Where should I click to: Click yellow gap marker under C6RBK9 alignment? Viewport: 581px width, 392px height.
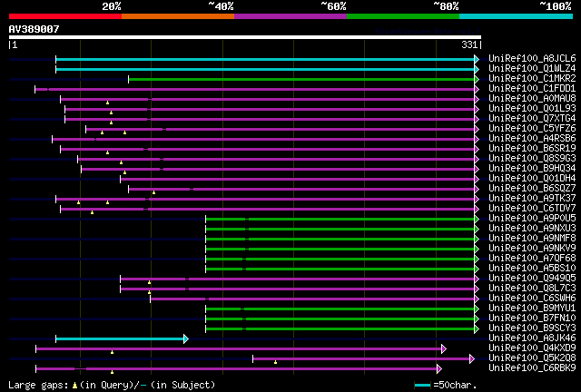(112, 372)
